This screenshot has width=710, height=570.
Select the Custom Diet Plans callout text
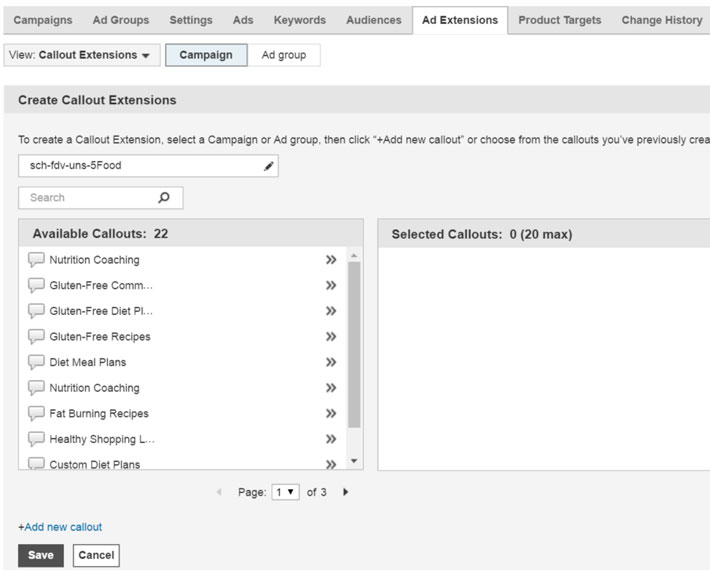(95, 465)
